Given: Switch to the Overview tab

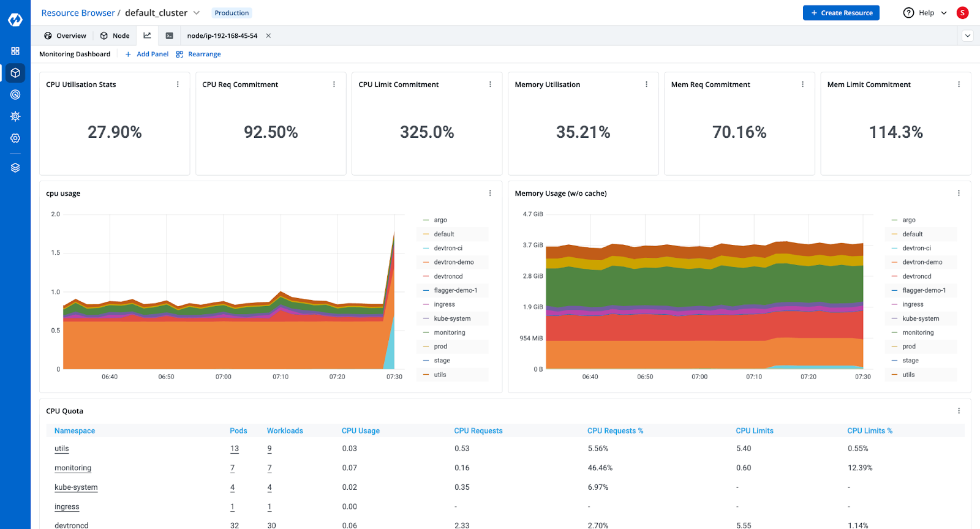Looking at the screenshot, I should [65, 36].
